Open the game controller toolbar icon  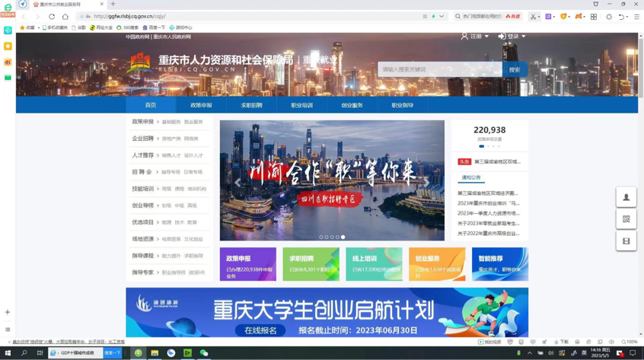(579, 17)
